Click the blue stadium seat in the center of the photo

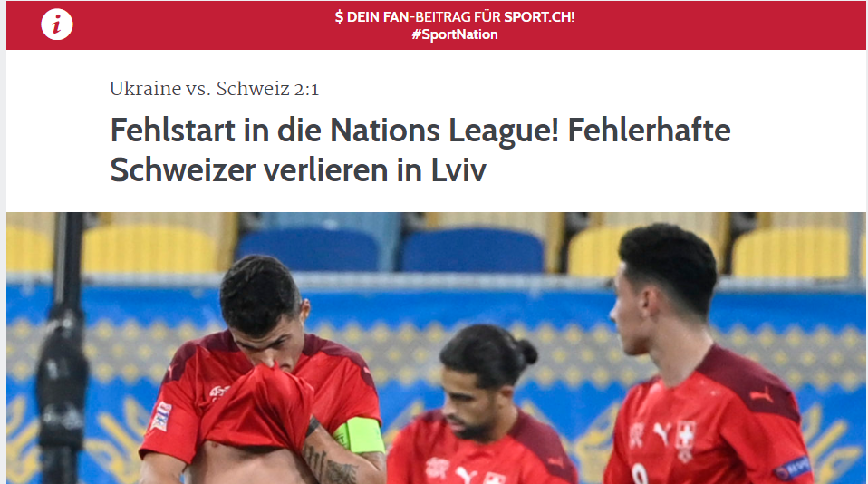pyautogui.click(x=472, y=251)
